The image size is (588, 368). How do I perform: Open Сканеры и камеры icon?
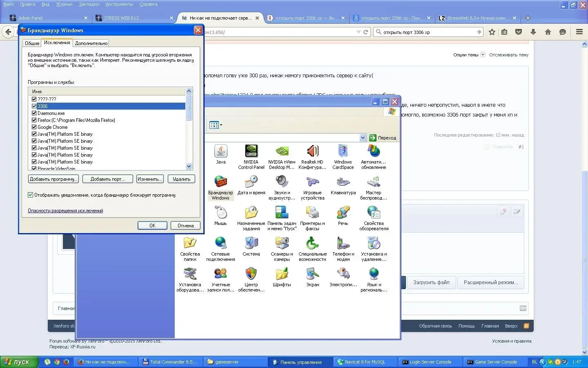coord(282,249)
